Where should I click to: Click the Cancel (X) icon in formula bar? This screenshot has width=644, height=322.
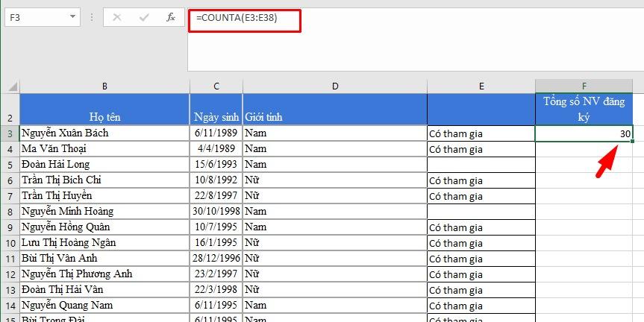[116, 17]
